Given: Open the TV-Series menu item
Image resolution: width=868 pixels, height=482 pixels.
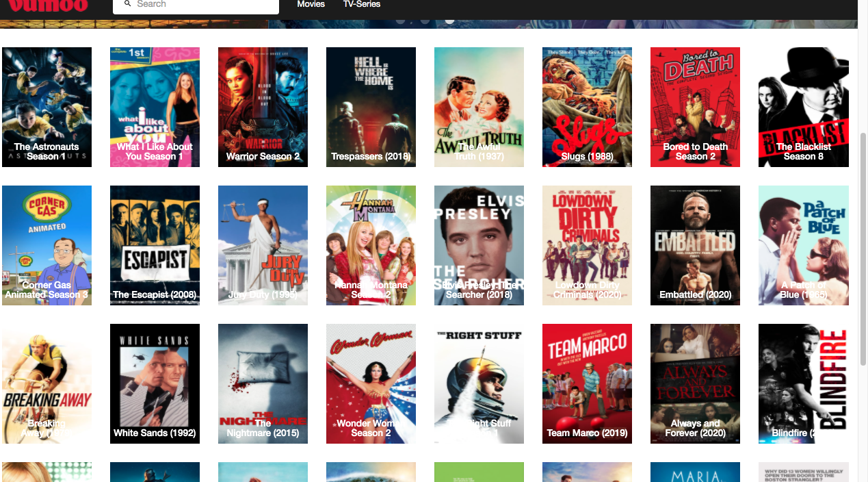Looking at the screenshot, I should [362, 4].
